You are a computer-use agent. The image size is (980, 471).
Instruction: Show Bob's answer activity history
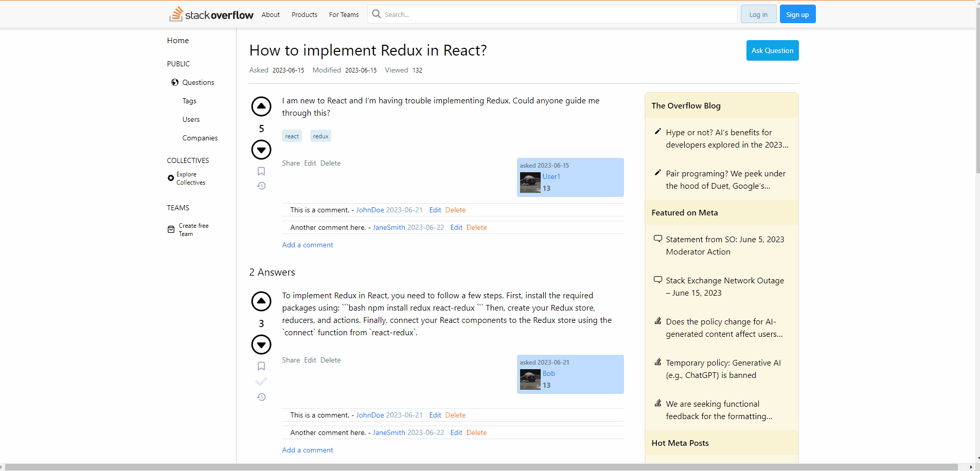click(x=261, y=397)
